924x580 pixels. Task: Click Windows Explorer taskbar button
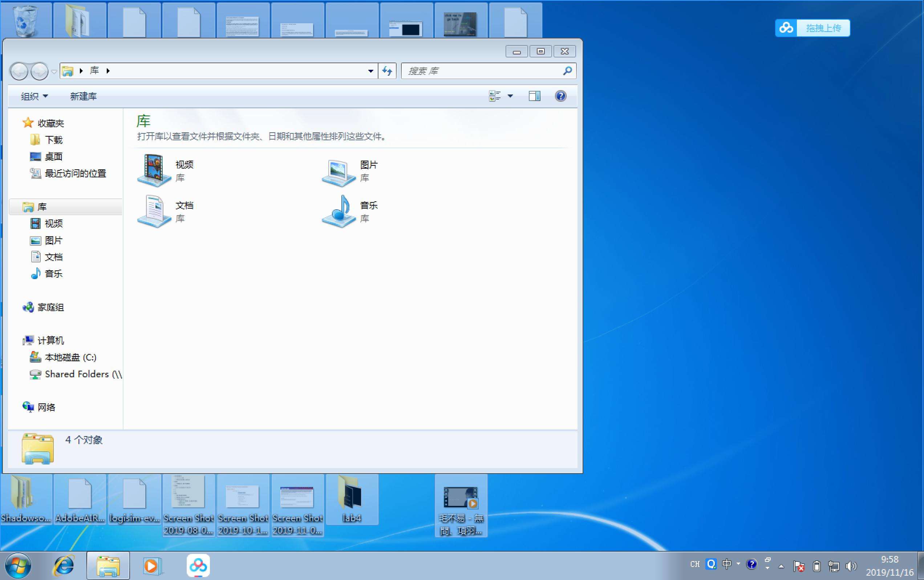(108, 566)
